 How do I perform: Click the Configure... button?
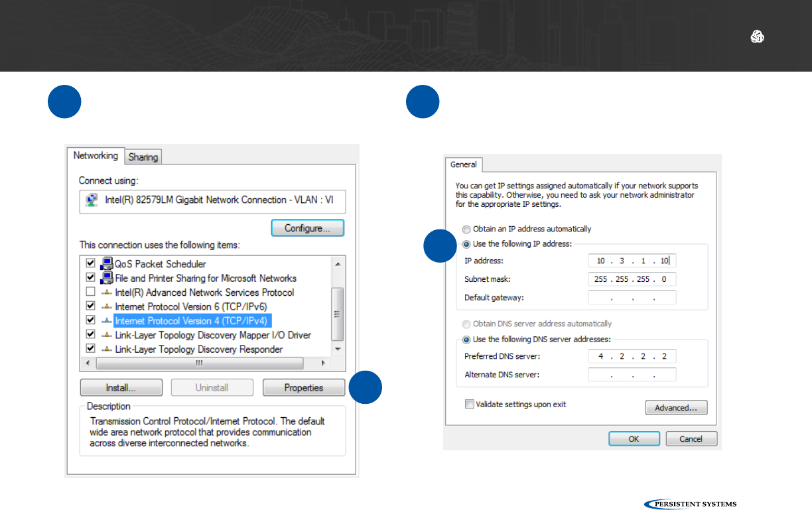point(308,228)
